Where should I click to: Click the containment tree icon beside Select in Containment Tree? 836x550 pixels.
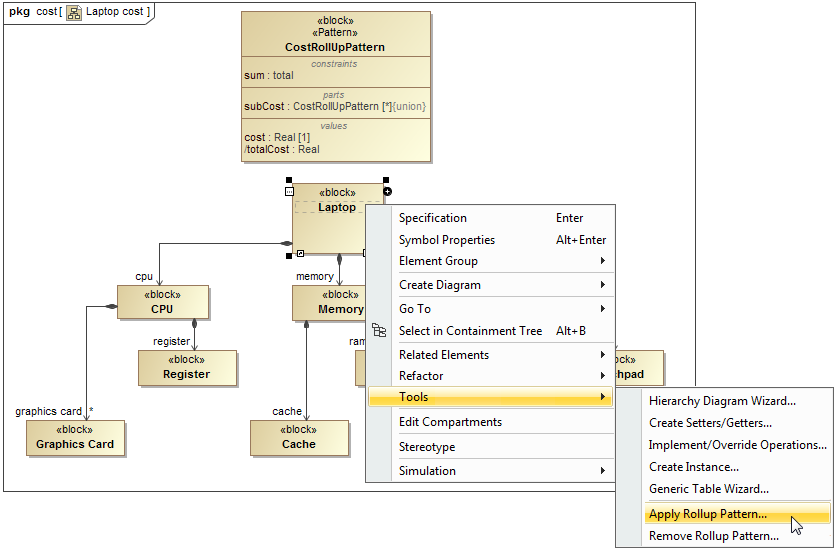(379, 331)
